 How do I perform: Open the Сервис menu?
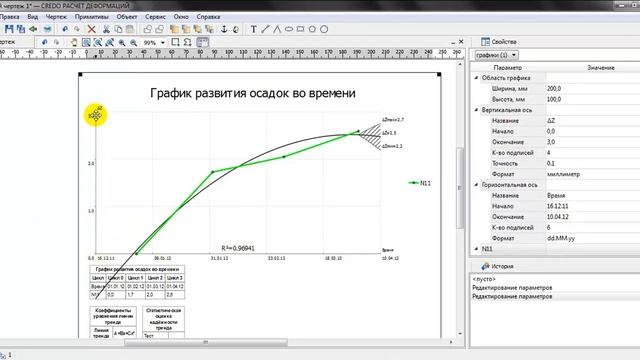(x=155, y=17)
